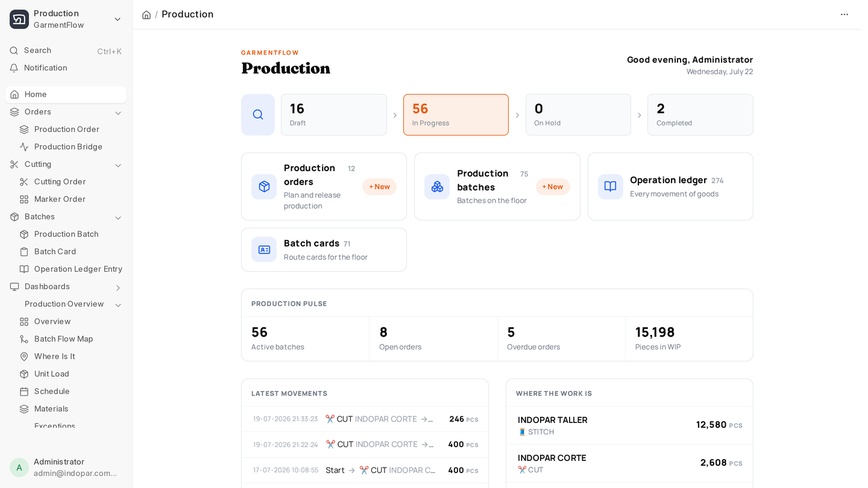Open the 17-07-2026 10:08:55 movement row

tap(365, 470)
